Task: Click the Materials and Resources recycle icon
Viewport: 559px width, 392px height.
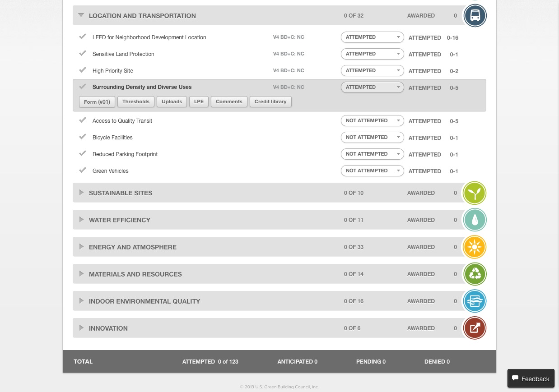Action: 475,274
